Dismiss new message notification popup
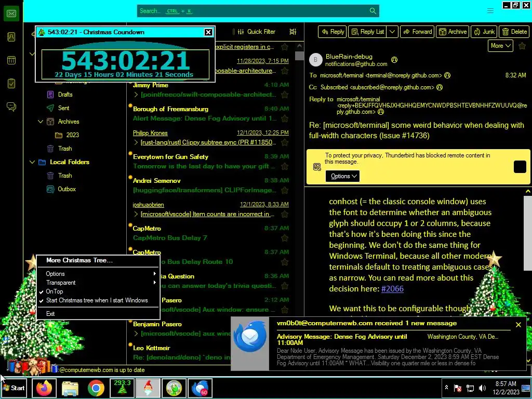This screenshot has width=532, height=399. pos(518,325)
